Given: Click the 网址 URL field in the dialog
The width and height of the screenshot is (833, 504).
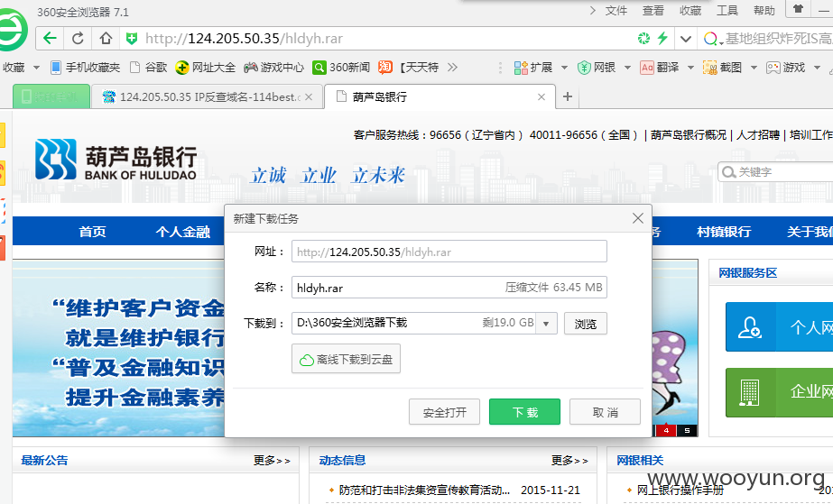Looking at the screenshot, I should click(x=449, y=252).
